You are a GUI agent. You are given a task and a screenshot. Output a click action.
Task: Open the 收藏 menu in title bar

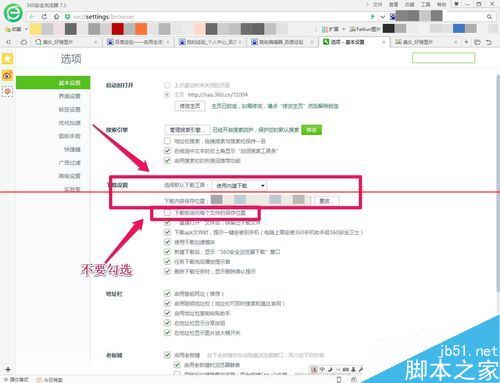410,4
